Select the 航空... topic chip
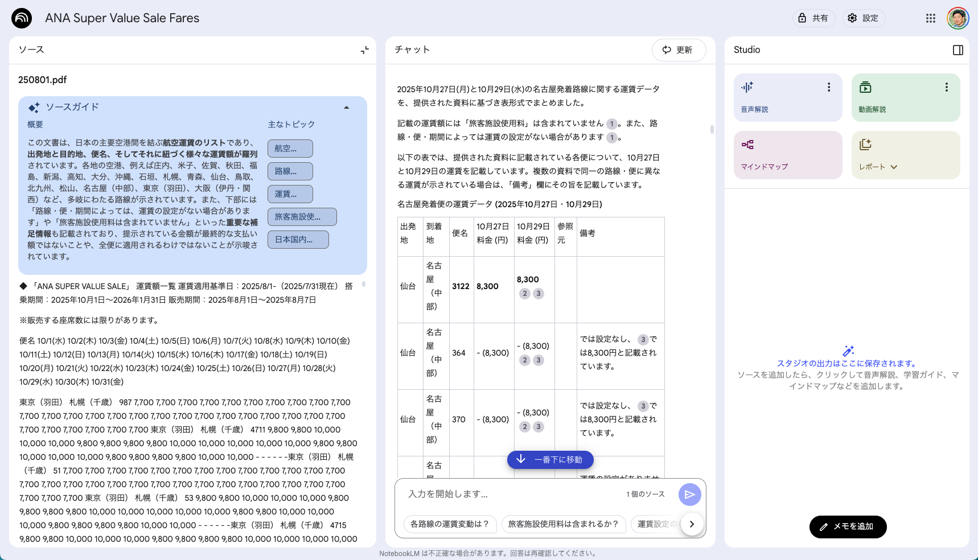Viewport: 978px width, 560px height. click(x=290, y=149)
